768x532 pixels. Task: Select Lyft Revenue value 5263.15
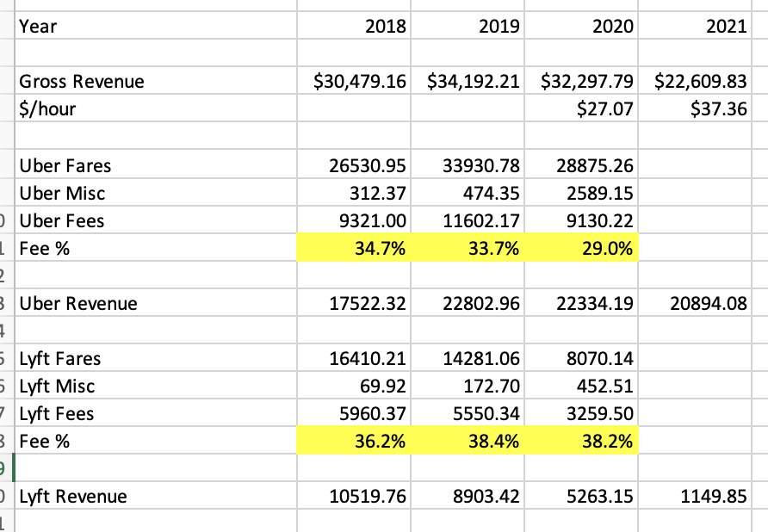click(581, 496)
